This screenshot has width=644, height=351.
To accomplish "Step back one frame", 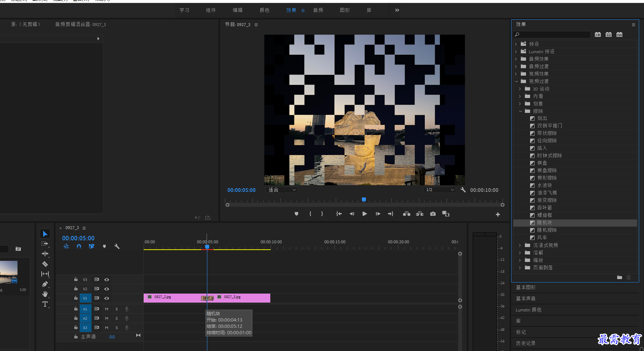I will coord(352,214).
